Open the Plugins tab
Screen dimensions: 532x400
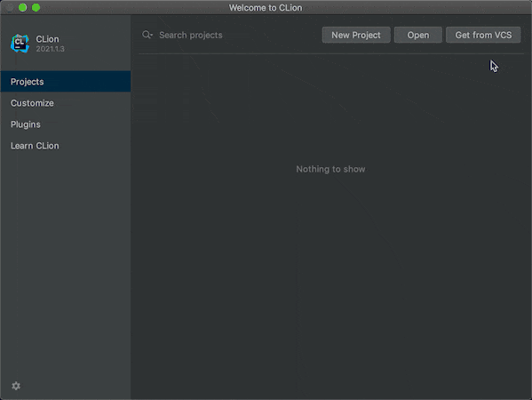point(66,124)
